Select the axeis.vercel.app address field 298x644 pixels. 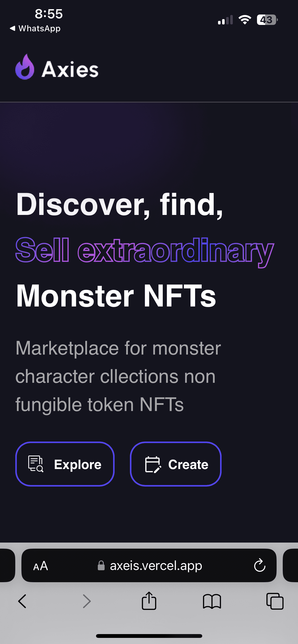[x=149, y=565]
